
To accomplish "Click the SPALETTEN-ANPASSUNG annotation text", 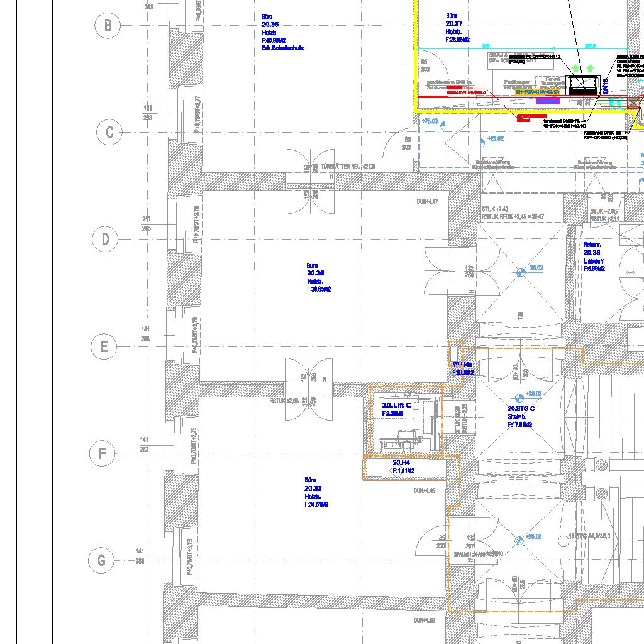I will 478,554.
